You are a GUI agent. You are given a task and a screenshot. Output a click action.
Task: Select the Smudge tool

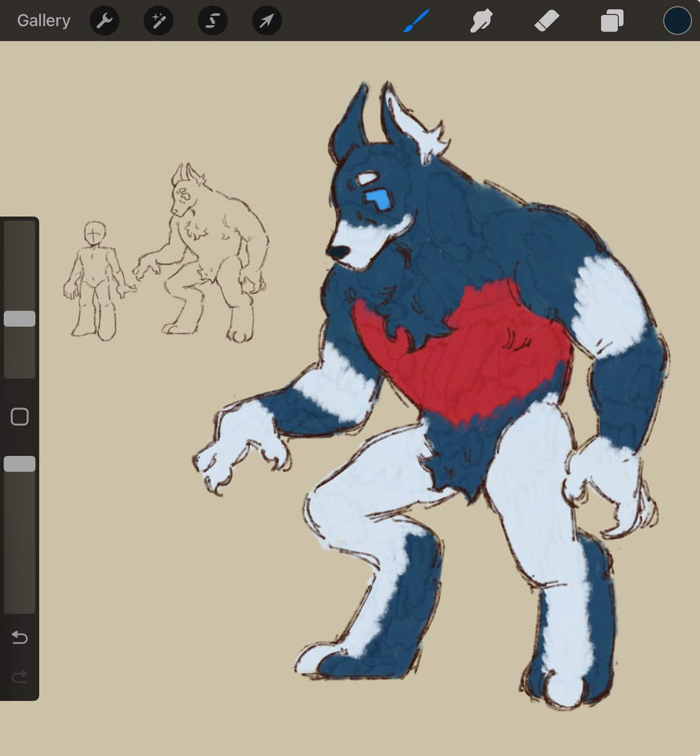[480, 20]
